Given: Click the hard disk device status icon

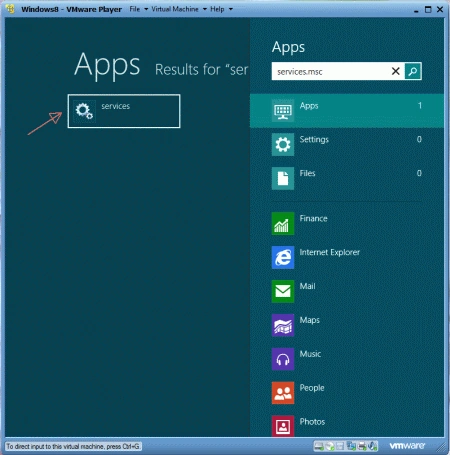Looking at the screenshot, I should pyautogui.click(x=319, y=446).
